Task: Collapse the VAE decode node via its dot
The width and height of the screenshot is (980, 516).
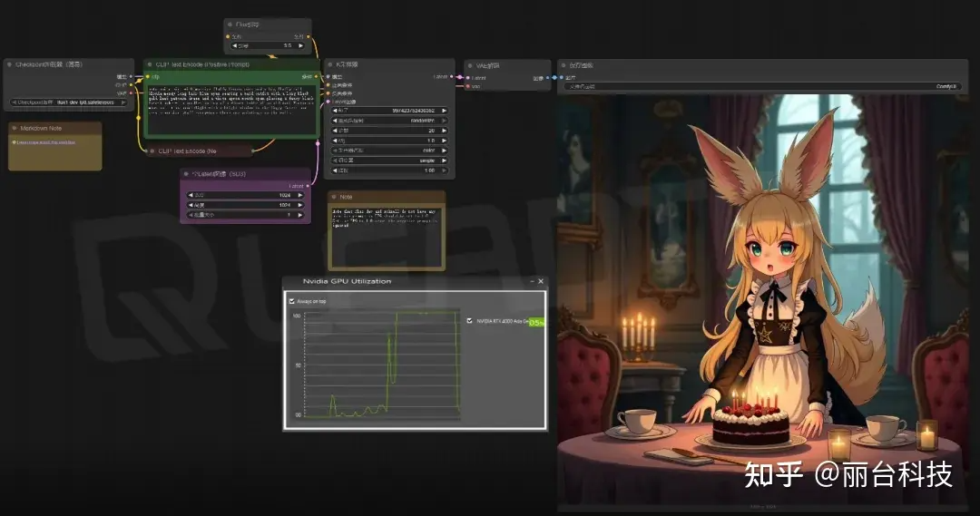Action: [471, 65]
